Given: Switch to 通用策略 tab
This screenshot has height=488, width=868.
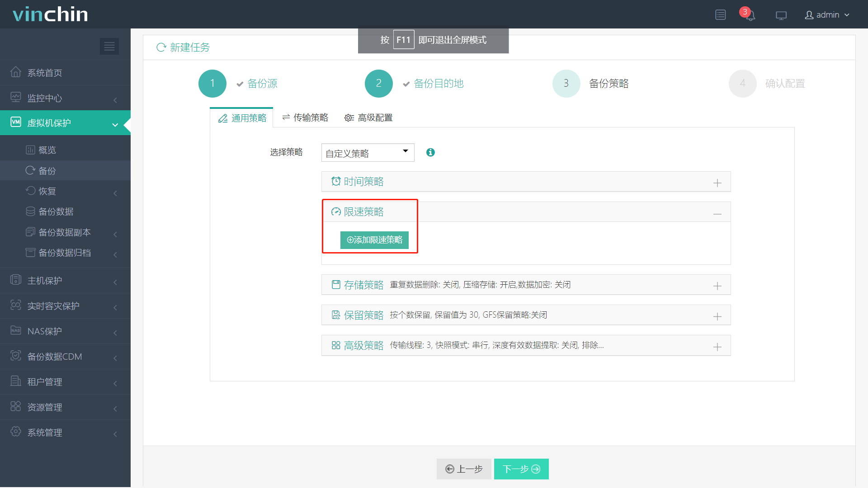Looking at the screenshot, I should [242, 118].
